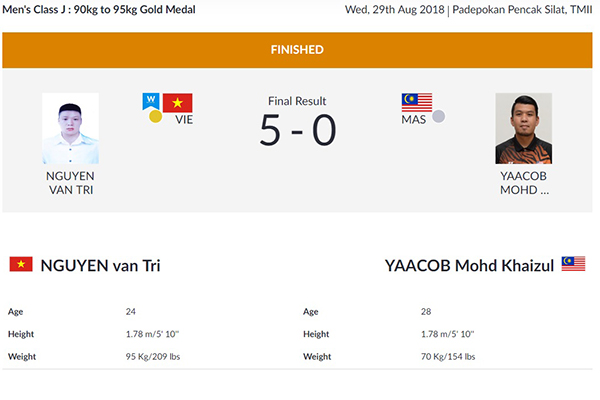600x400 pixels.
Task: Click the gold medal circle icon
Action: point(155,116)
